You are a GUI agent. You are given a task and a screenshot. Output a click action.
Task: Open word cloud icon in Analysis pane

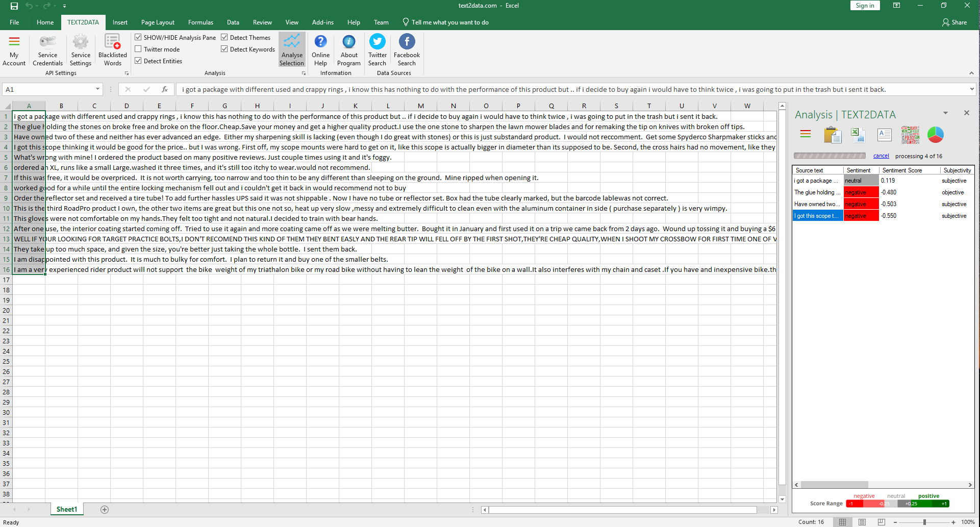click(910, 135)
